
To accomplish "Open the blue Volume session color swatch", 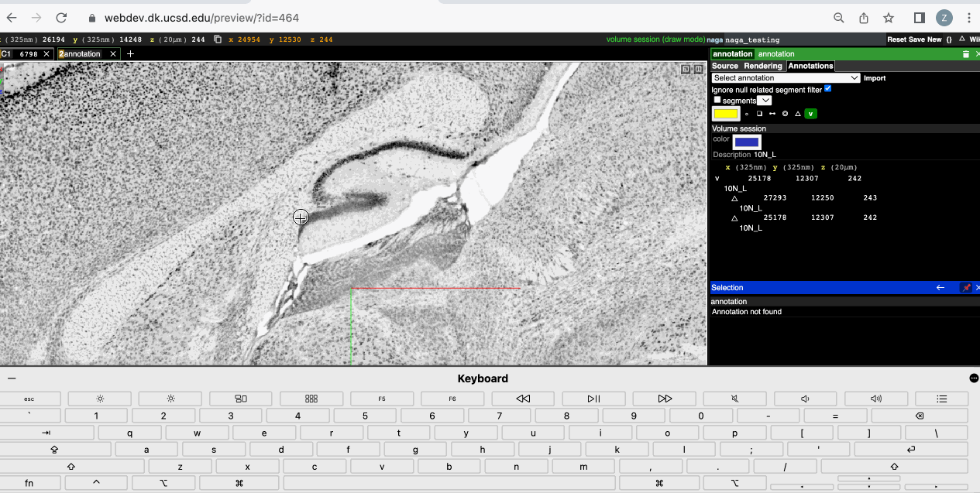I will [x=747, y=142].
